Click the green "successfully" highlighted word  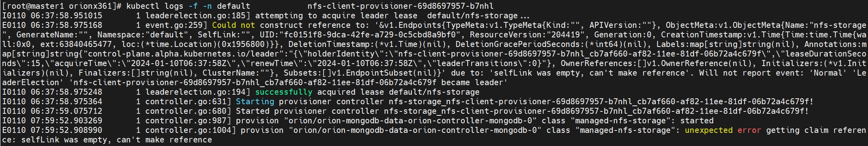point(284,92)
